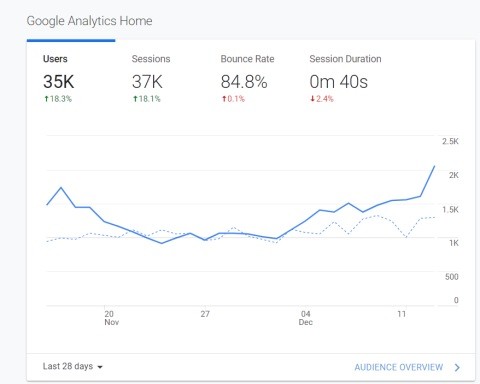The height and width of the screenshot is (384, 480).
Task: Click the 2.5K y-axis label
Action: click(450, 141)
